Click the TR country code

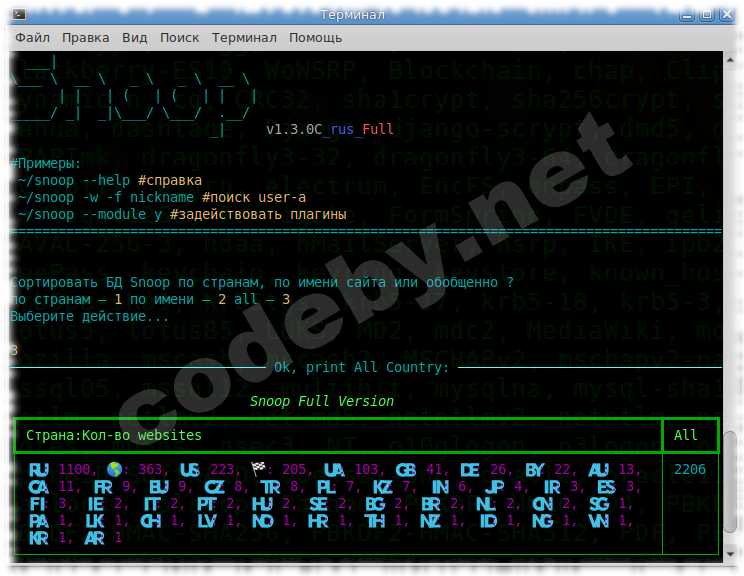(270, 487)
